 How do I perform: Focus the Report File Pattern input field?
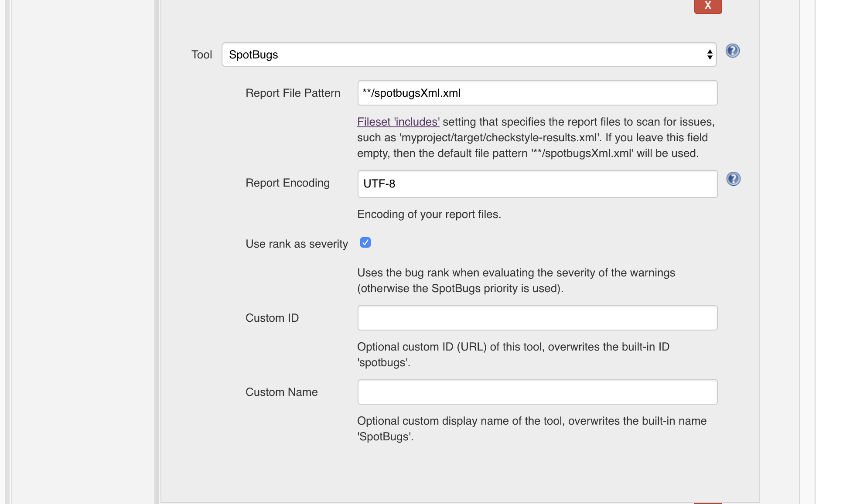point(537,93)
